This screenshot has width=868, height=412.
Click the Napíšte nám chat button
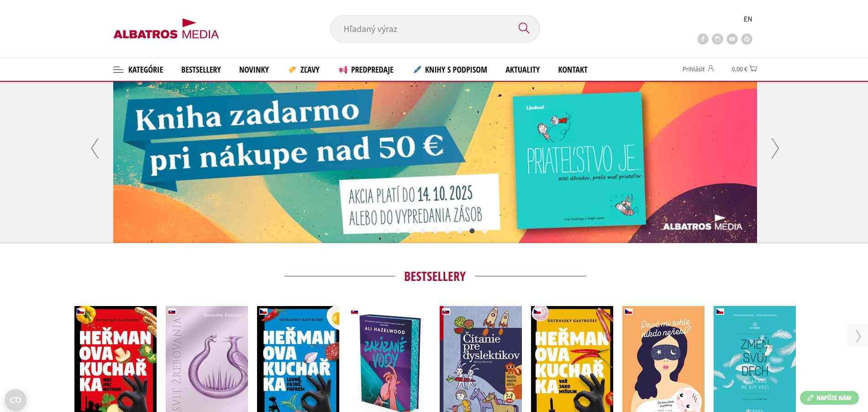pyautogui.click(x=829, y=398)
